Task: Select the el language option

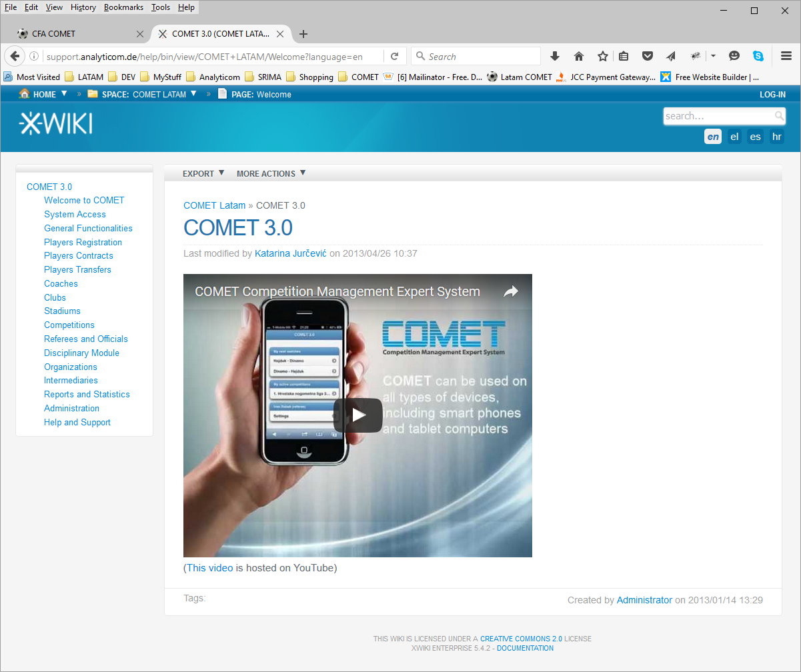Action: (x=734, y=137)
